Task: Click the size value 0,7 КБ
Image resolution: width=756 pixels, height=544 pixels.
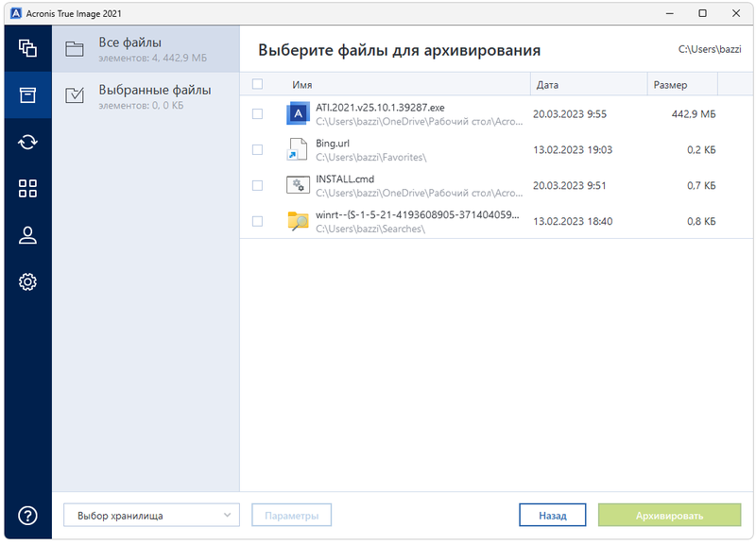Action: (701, 185)
